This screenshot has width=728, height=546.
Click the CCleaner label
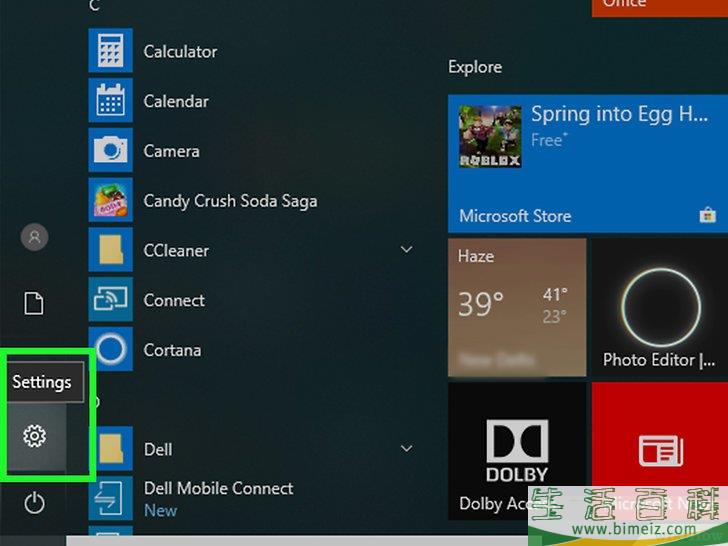[176, 251]
